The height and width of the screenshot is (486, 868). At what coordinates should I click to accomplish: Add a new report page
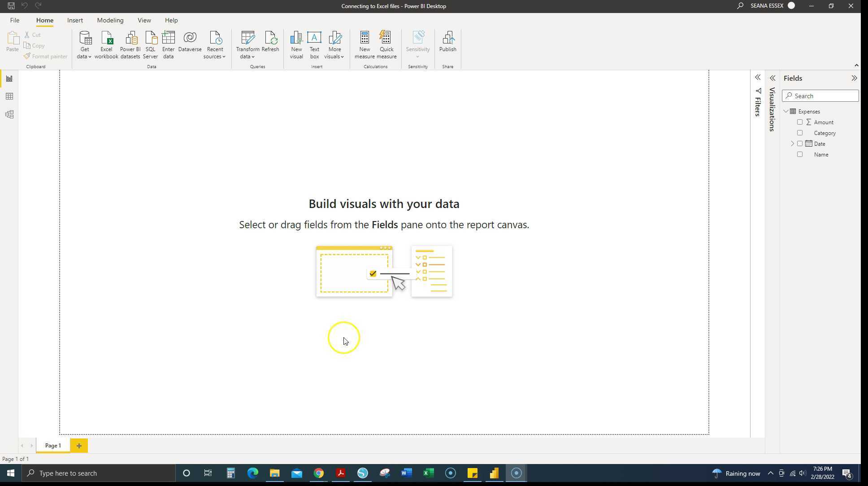pos(79,445)
